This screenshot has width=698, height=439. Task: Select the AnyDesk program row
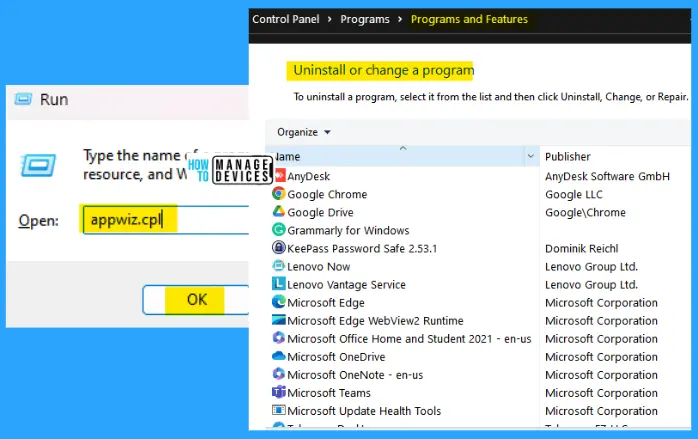[308, 176]
